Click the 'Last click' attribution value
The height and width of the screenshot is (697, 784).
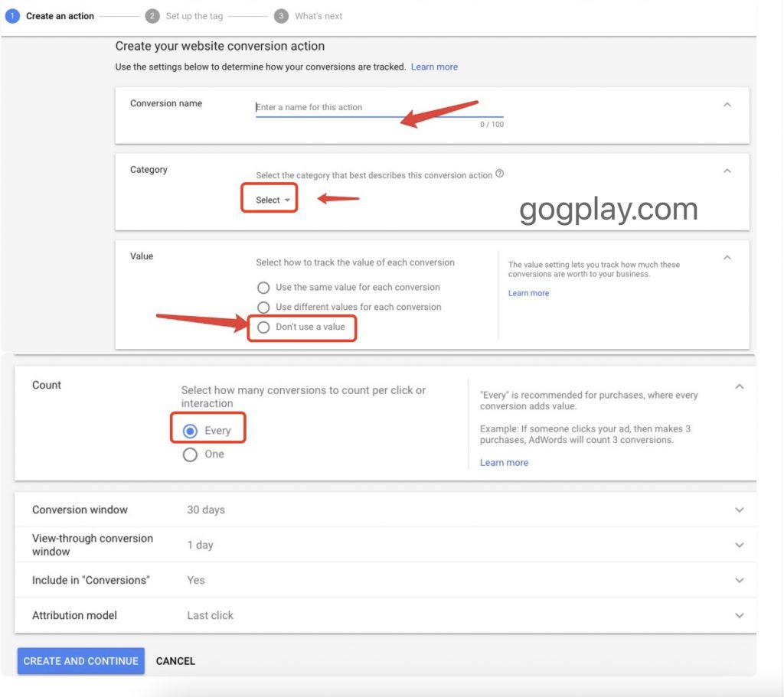[210, 616]
